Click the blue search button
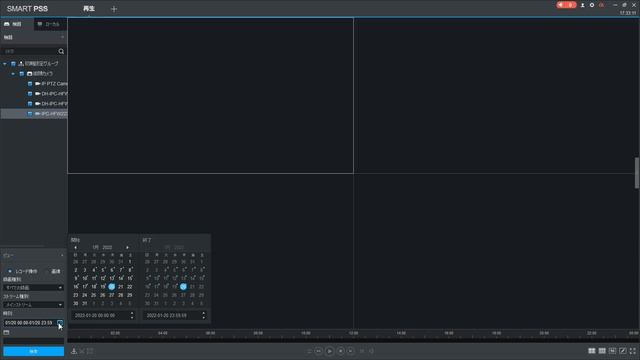 (x=33, y=351)
